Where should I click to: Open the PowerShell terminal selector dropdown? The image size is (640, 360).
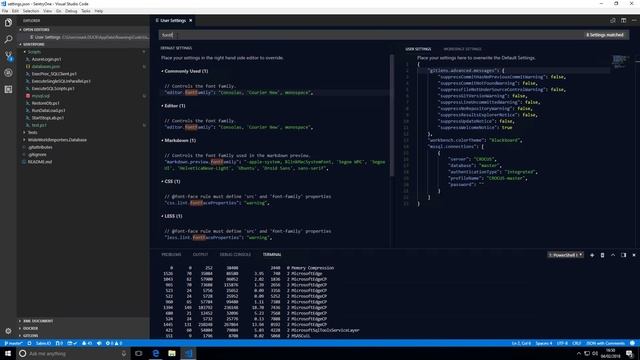pyautogui.click(x=565, y=255)
